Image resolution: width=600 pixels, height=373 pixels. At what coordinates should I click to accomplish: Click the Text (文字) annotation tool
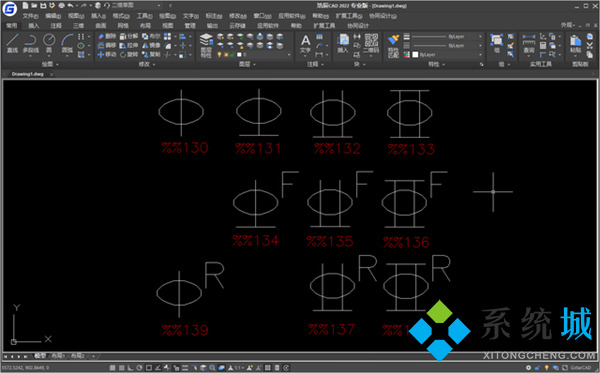pos(305,44)
